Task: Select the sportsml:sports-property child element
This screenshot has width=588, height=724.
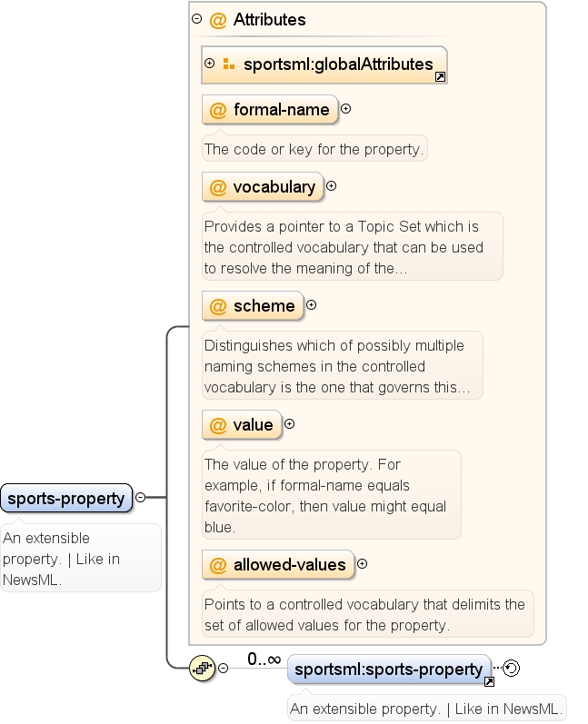Action: pos(388,669)
